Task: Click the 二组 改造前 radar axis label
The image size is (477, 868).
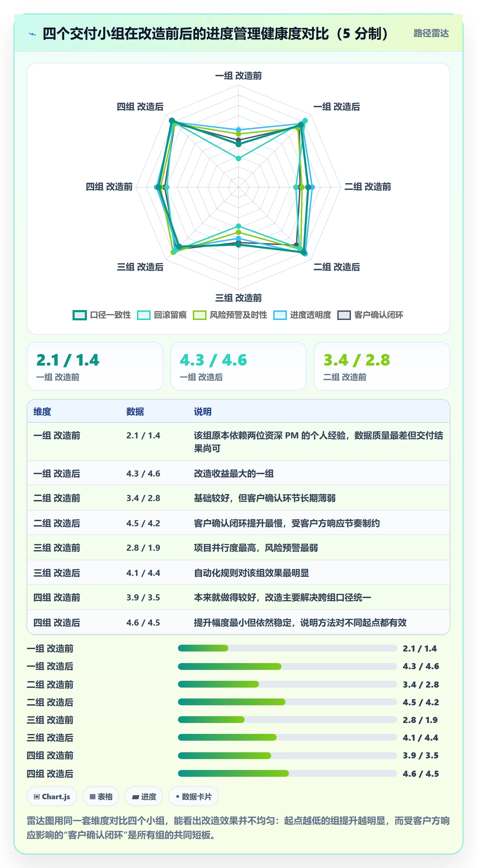Action: (368, 187)
